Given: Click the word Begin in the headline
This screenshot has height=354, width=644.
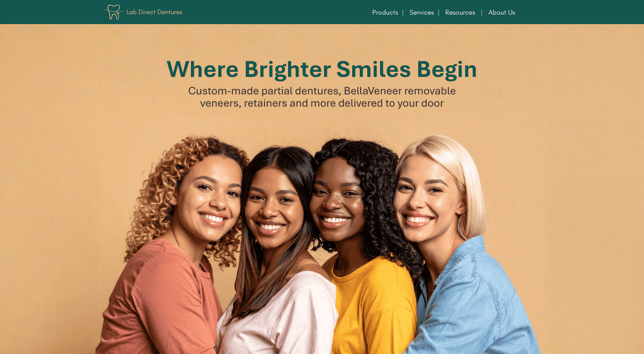Looking at the screenshot, I should coord(446,69).
